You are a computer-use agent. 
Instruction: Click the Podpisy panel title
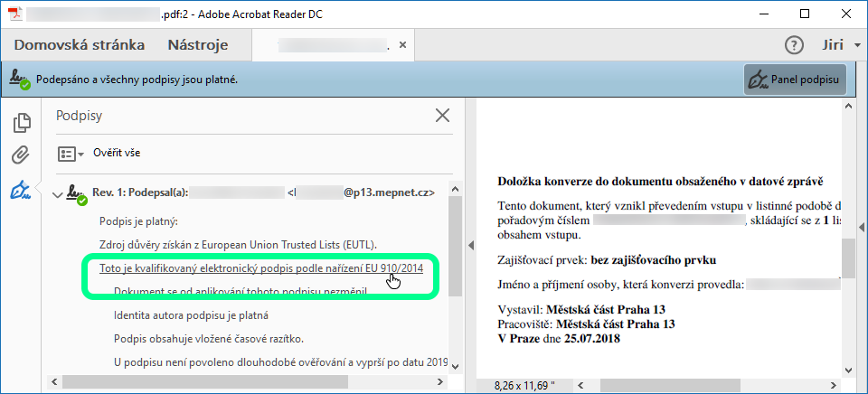coord(80,116)
